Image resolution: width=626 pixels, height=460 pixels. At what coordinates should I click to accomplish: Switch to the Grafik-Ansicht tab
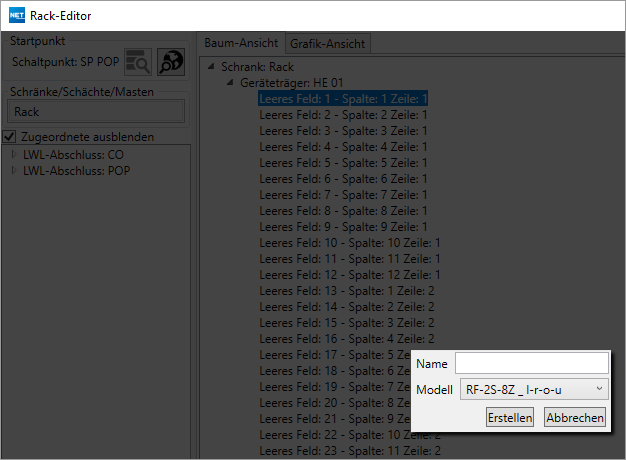coord(327,44)
